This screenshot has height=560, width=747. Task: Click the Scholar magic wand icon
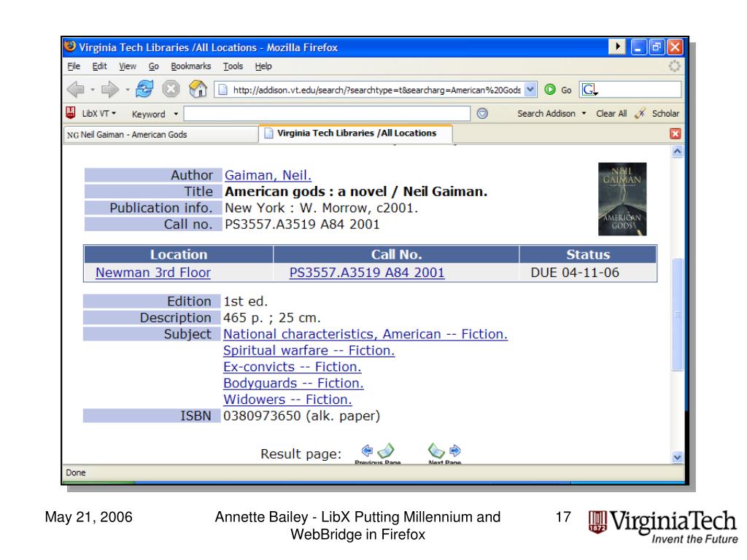[640, 113]
